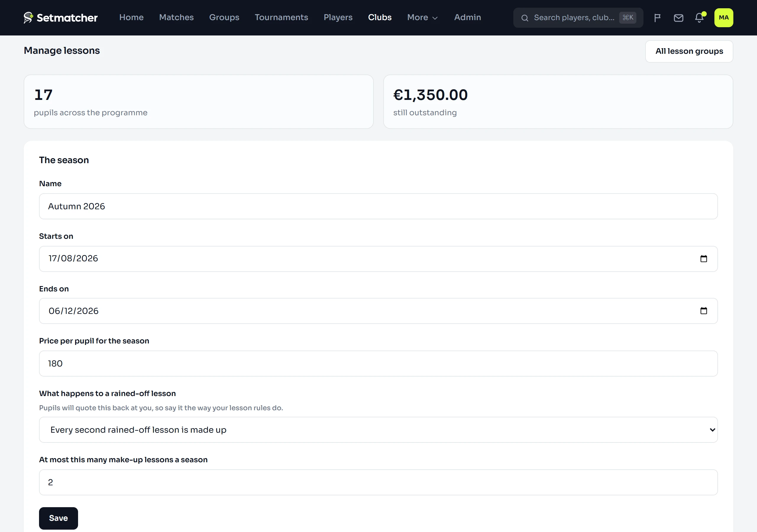Screen dimensions: 757x532
Task: Edit the price per pupil field
Action: point(378,364)
